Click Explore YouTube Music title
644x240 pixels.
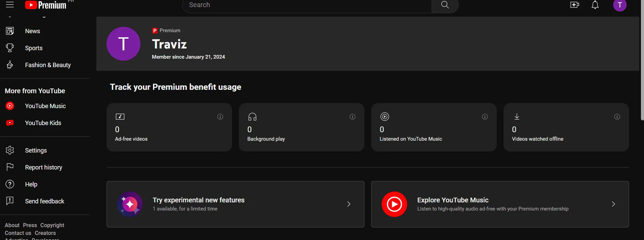coord(453,200)
